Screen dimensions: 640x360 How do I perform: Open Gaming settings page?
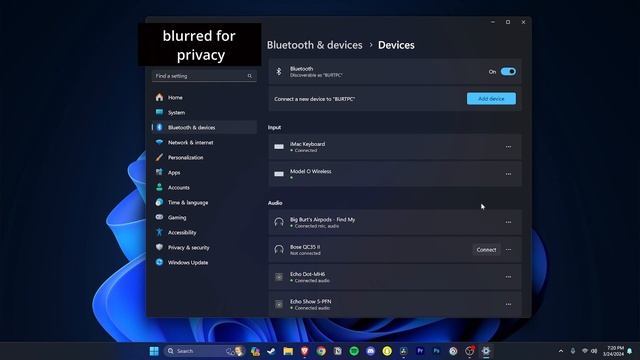tap(204, 218)
